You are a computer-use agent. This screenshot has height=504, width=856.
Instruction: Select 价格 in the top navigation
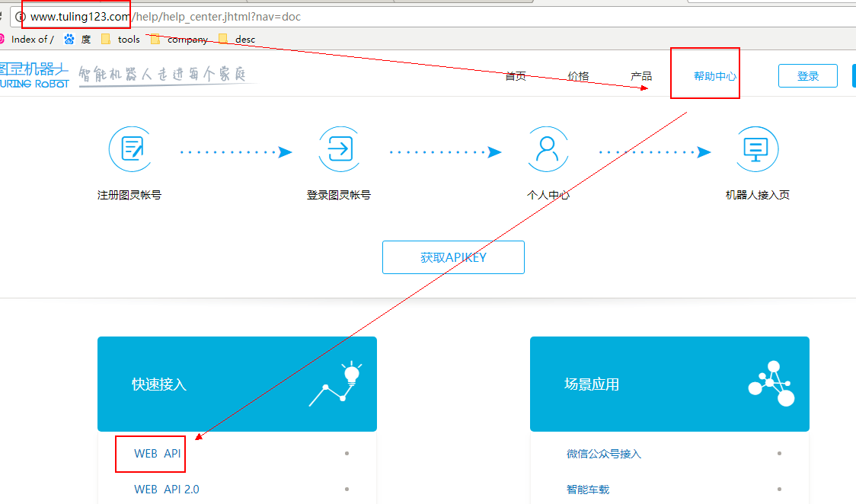click(578, 76)
